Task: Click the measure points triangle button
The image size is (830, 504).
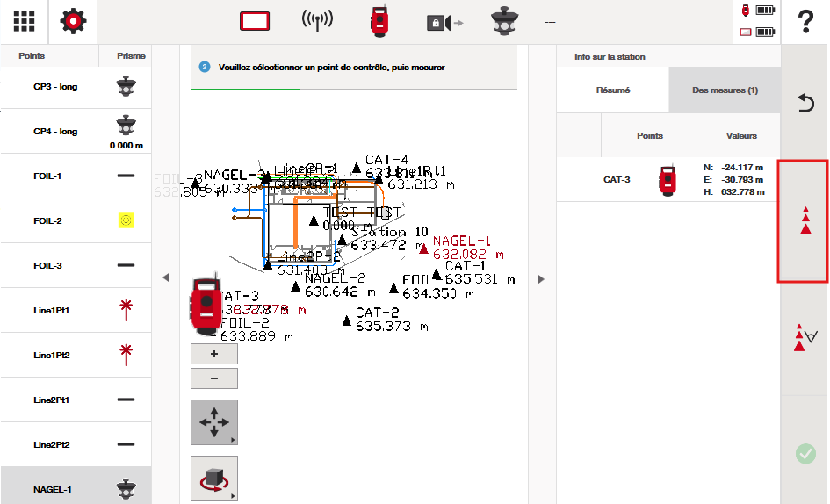Action: coord(805,221)
